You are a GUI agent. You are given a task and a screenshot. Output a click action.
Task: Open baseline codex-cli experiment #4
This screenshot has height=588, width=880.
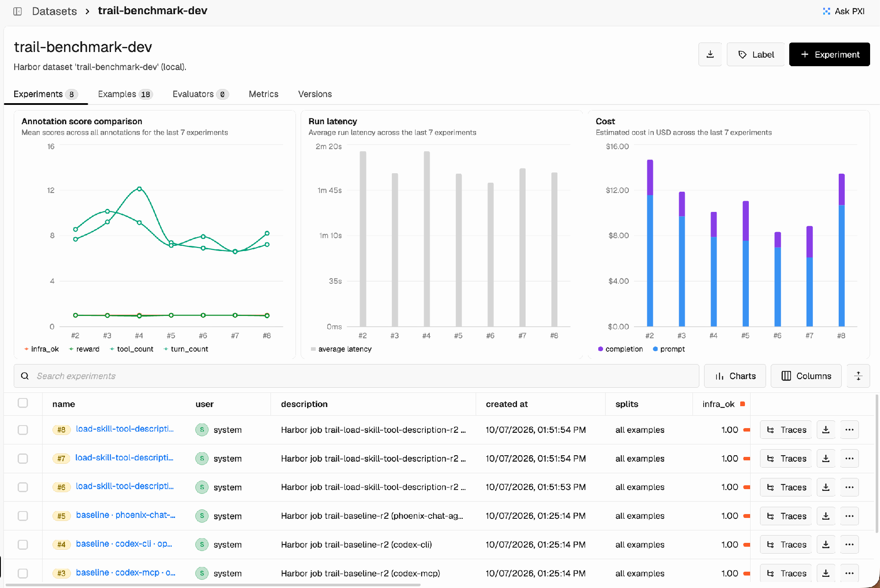click(x=124, y=544)
